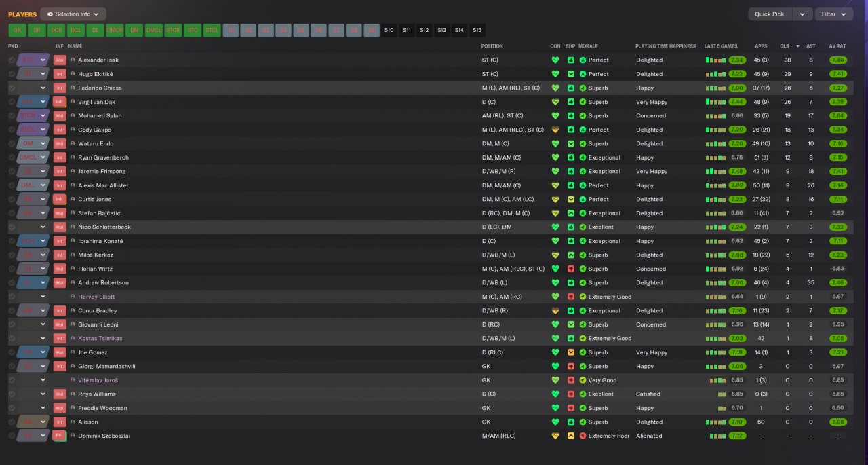Sort by the AV RAT column header

(x=837, y=46)
